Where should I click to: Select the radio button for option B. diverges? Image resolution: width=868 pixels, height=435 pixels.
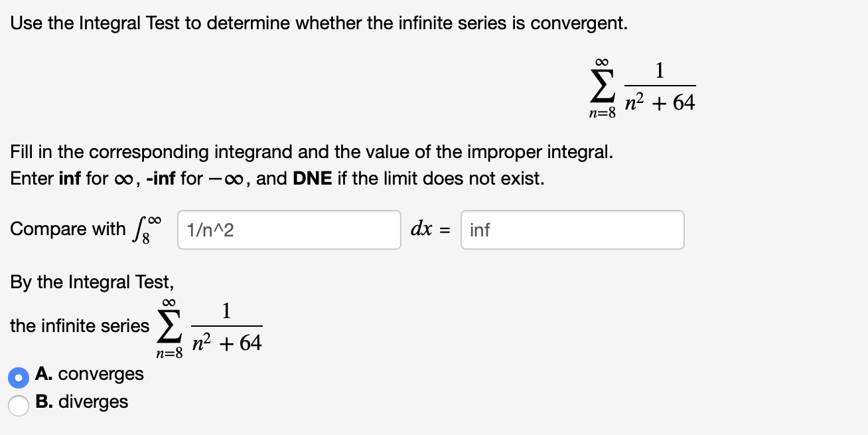18,404
